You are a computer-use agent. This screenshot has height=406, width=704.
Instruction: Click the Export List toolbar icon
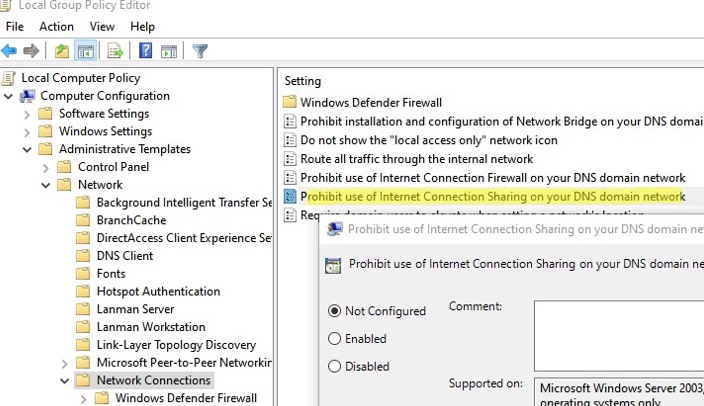115,50
